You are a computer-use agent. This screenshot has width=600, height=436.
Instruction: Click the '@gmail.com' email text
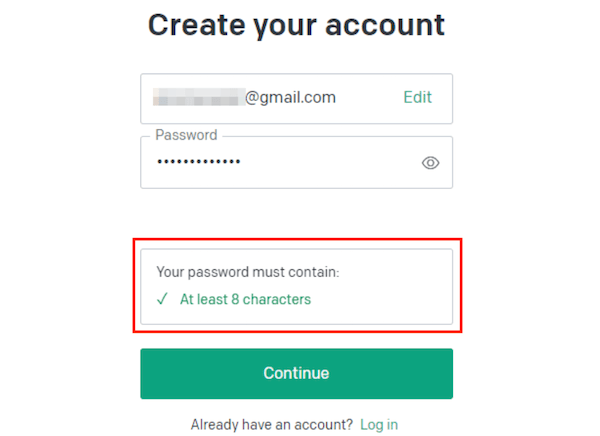290,98
